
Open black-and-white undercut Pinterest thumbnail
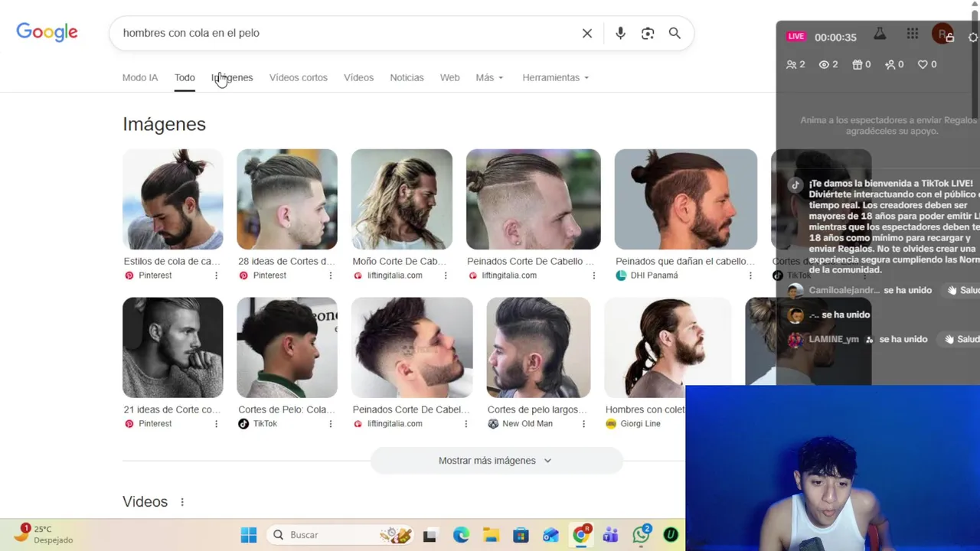173,347
